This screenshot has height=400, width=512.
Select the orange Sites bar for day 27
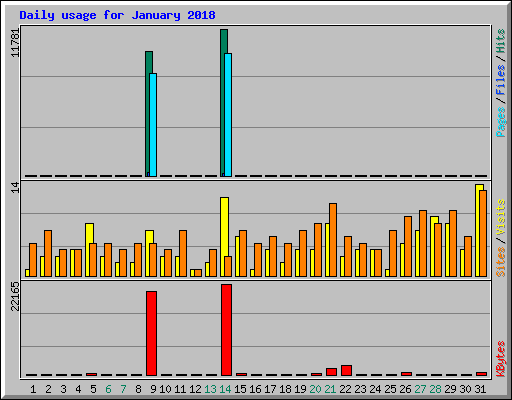(x=423, y=243)
